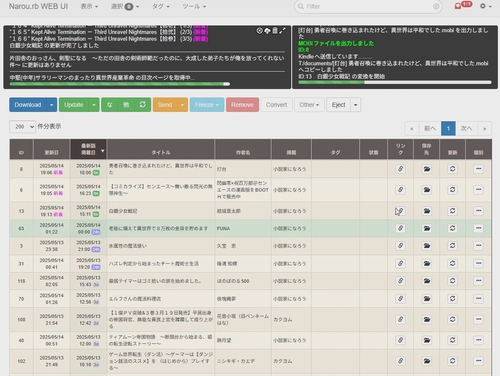
Task: Click the green Update button
Action: (74, 105)
